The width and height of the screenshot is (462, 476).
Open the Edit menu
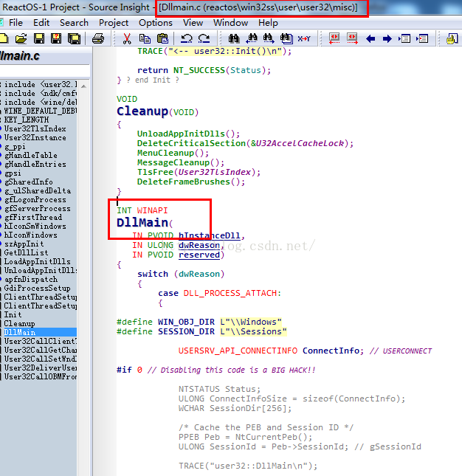point(41,23)
